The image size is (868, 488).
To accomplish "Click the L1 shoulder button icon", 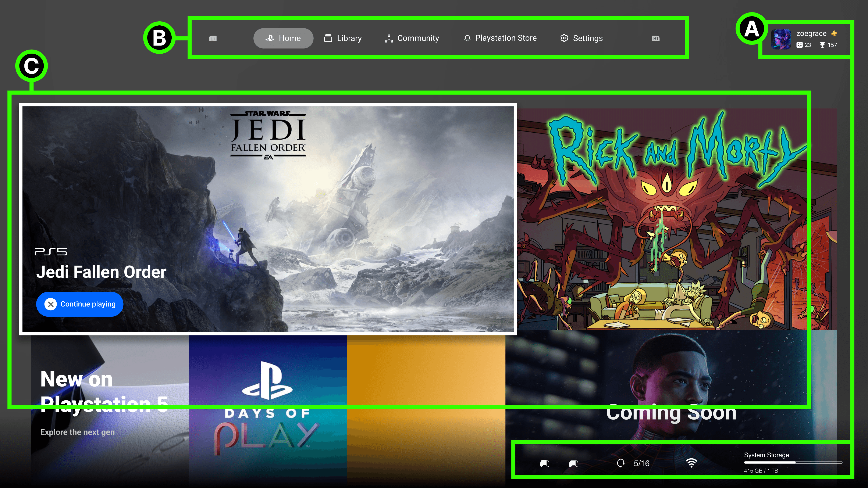I will click(213, 38).
